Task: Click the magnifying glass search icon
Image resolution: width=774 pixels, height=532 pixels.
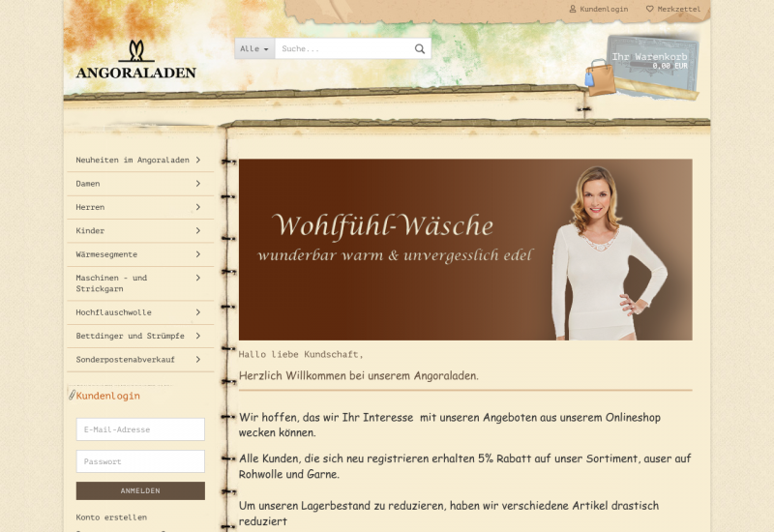Action: click(420, 48)
